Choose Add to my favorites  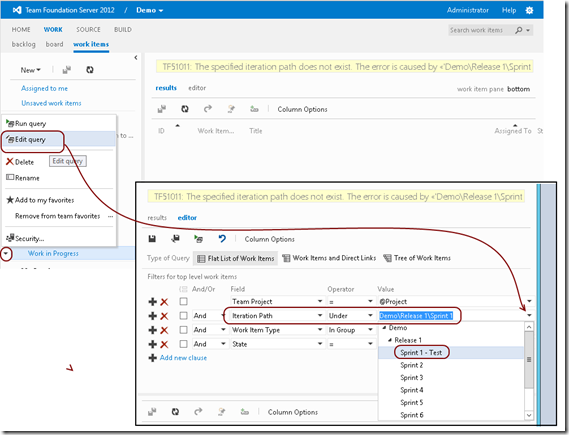(x=40, y=200)
